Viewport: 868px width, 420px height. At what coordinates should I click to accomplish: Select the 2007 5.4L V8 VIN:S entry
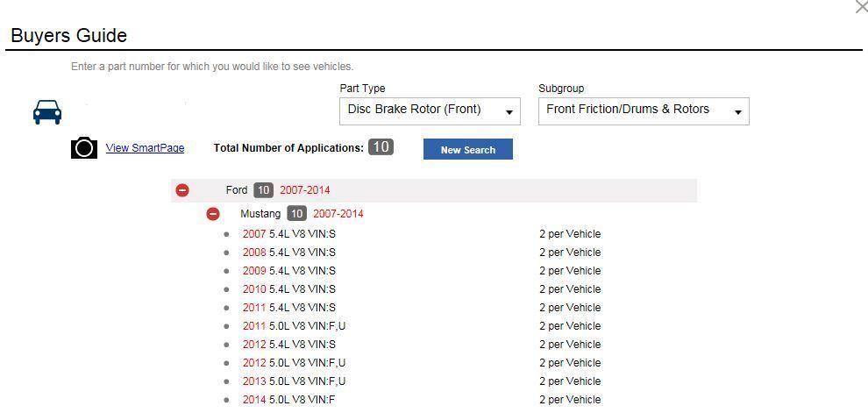tap(289, 234)
